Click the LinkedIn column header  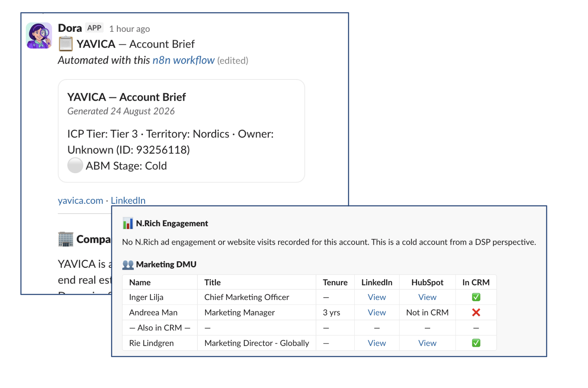[377, 282]
